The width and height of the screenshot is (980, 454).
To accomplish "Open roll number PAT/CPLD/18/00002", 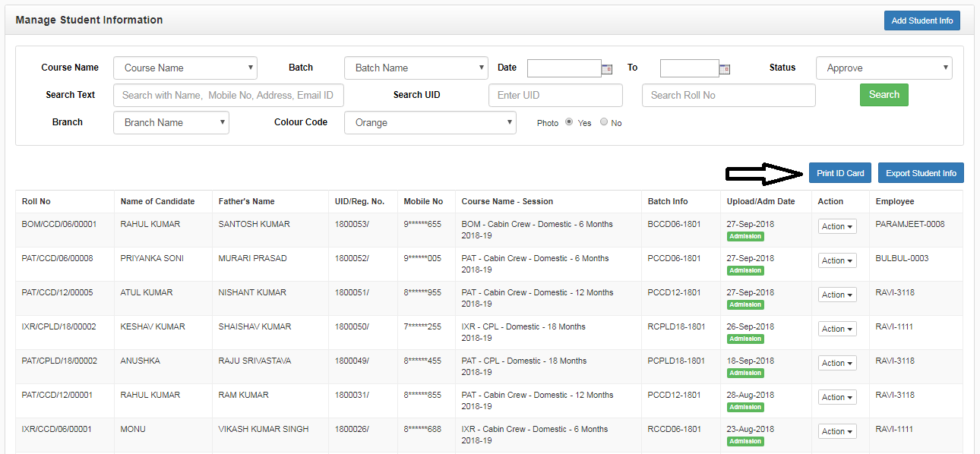I will click(x=59, y=361).
